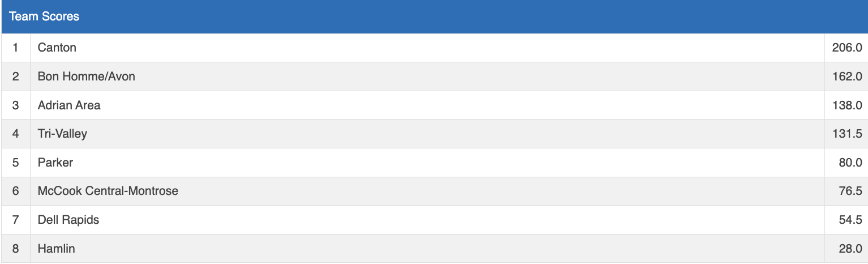Viewport: 868px width, 264px height.
Task: Select the 76.5 score cell
Action: pos(850,191)
